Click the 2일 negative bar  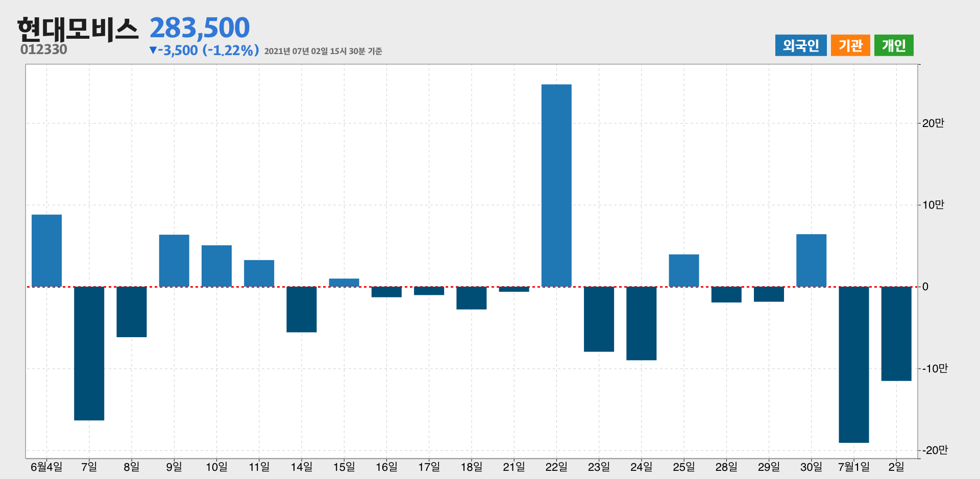896,334
